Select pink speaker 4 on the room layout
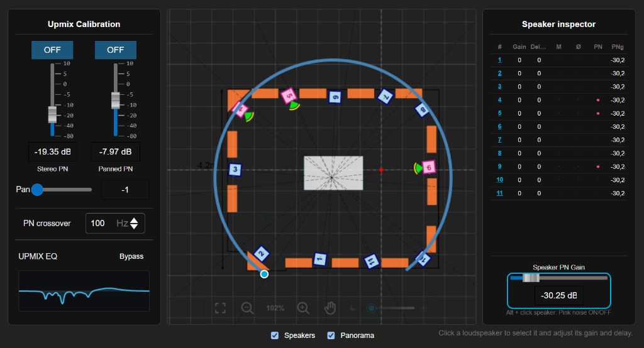Screen dimensions: 644x348 pos(240,109)
